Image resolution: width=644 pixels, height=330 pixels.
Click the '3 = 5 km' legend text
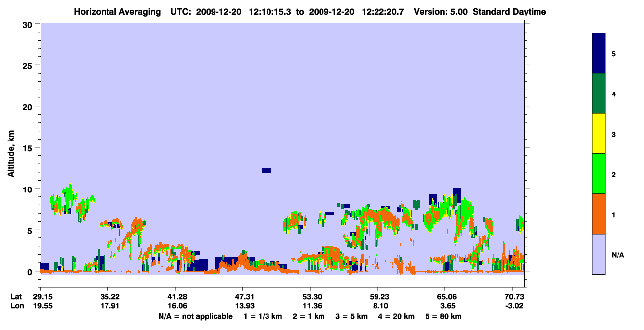point(351,316)
